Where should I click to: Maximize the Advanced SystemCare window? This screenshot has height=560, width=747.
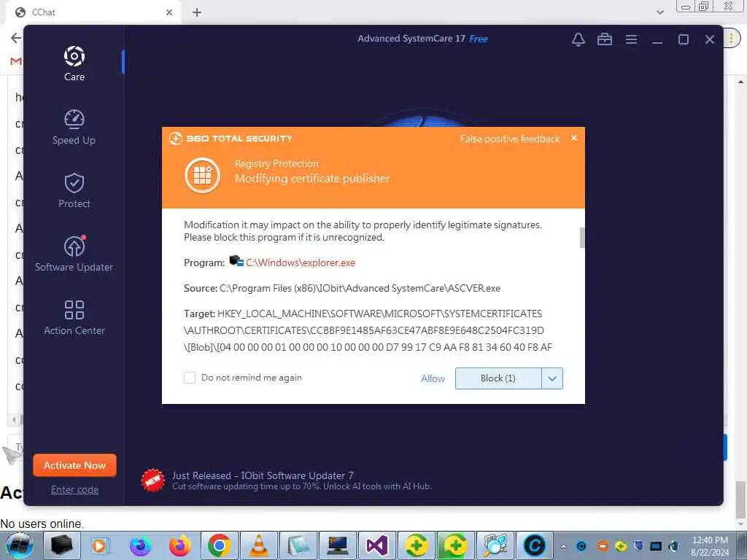point(683,39)
